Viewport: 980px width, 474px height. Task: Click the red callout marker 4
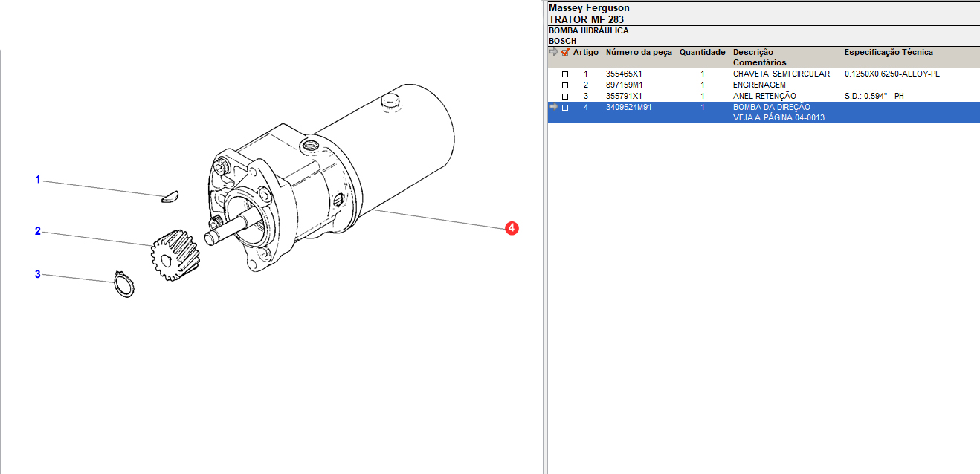(x=512, y=228)
